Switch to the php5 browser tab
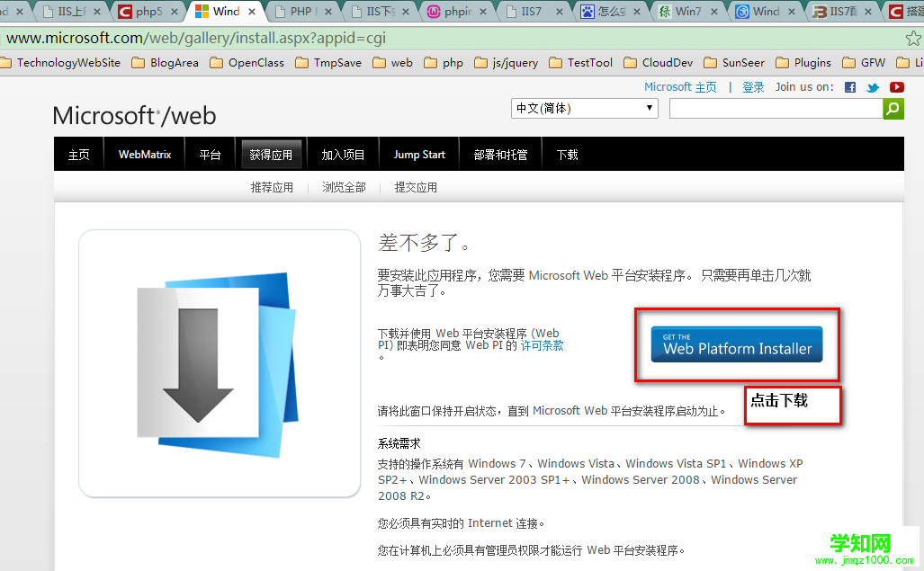 click(x=148, y=11)
